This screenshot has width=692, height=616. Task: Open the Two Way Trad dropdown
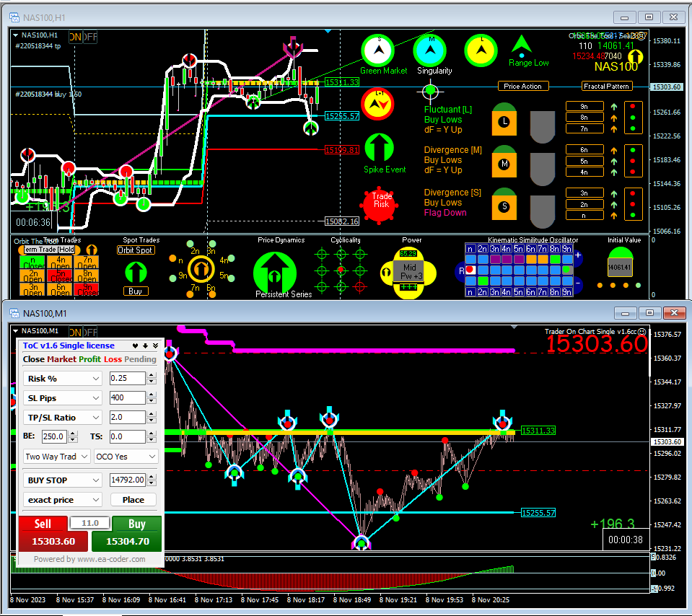click(56, 457)
